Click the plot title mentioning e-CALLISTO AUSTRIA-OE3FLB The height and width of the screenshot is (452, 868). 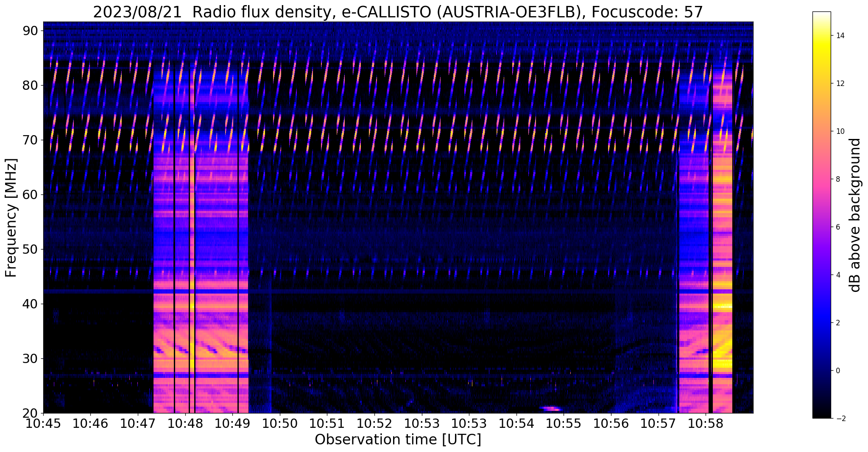tap(398, 12)
